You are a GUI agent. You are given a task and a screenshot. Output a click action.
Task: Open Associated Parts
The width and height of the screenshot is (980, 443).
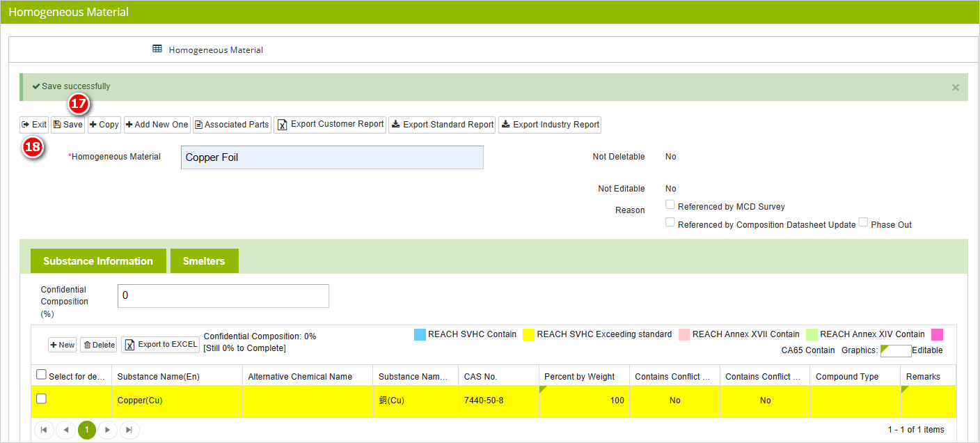pyautogui.click(x=232, y=125)
